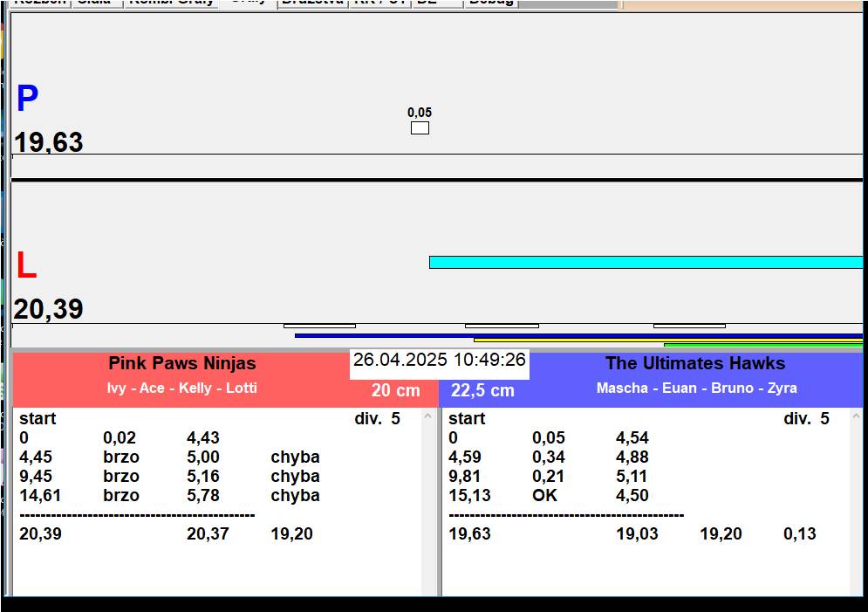Screen dimensions: 868x612
Task: Click the 20,39 total in left results table
Action: [40, 534]
